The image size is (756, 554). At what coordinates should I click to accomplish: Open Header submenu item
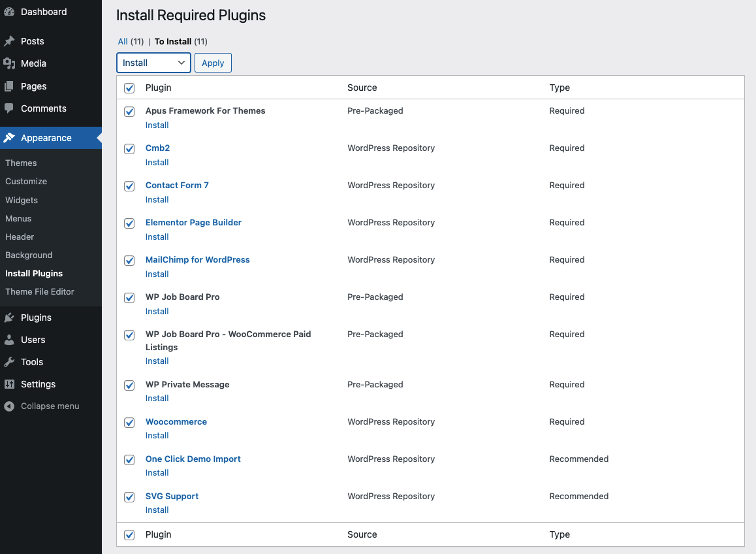(x=20, y=237)
